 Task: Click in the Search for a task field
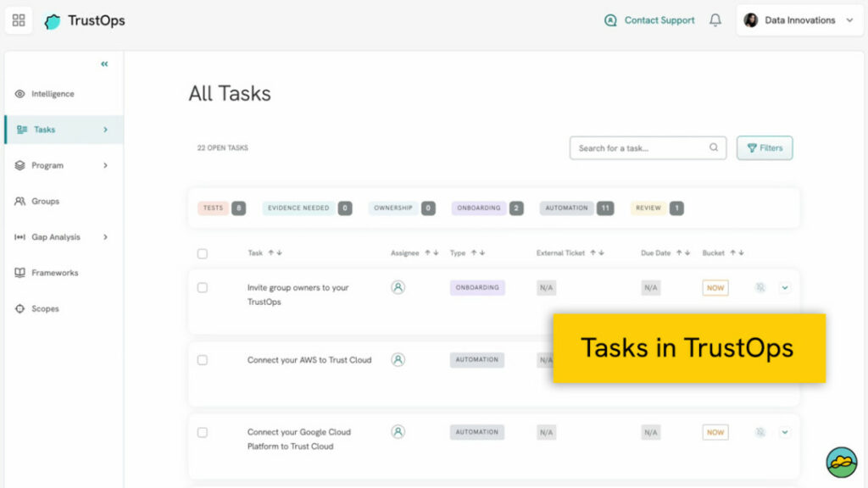[x=648, y=147]
